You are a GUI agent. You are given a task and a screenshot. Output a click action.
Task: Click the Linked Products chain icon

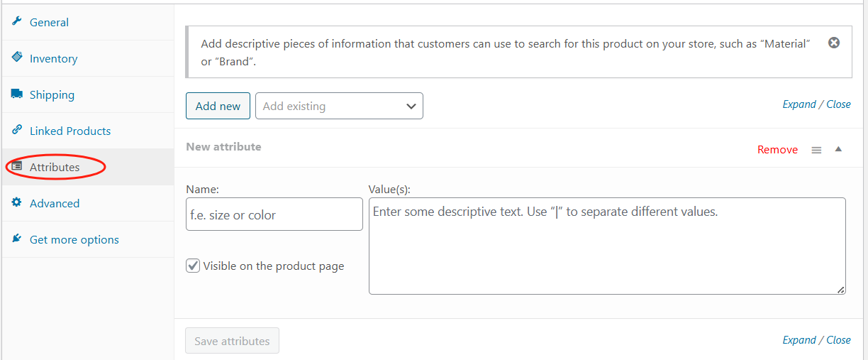(x=17, y=131)
